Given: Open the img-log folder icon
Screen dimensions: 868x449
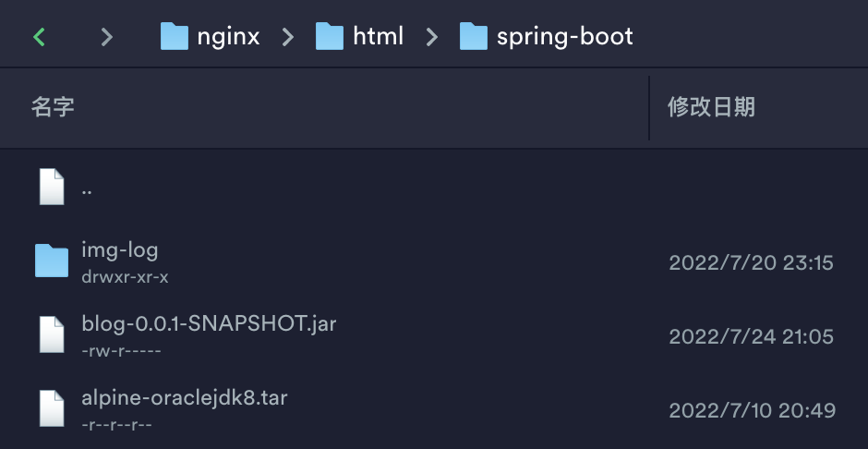Looking at the screenshot, I should coord(52,261).
